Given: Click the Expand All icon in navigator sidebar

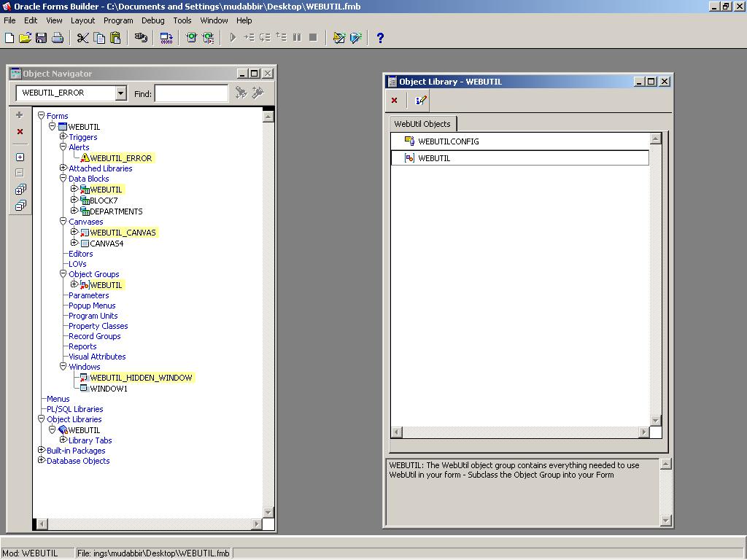Looking at the screenshot, I should (x=20, y=190).
